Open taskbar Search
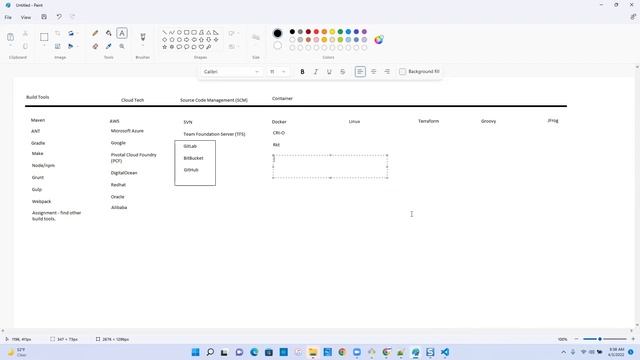This screenshot has height=360, width=640. [x=210, y=352]
